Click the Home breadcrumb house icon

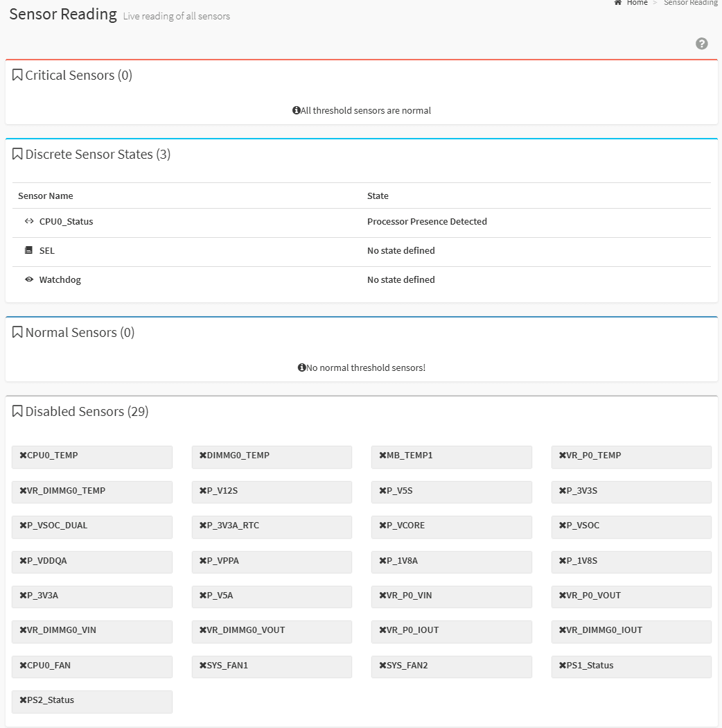[617, 3]
